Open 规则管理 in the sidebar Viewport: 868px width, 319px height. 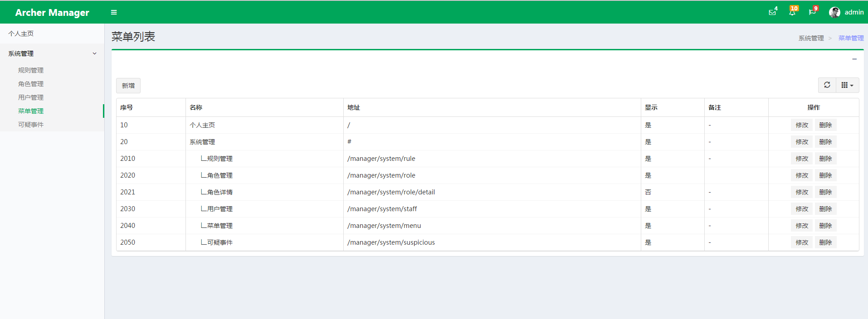(x=31, y=70)
